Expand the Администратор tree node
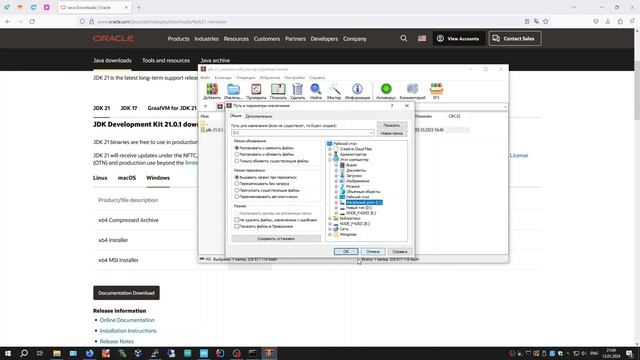640x360 pixels. pyautogui.click(x=330, y=154)
